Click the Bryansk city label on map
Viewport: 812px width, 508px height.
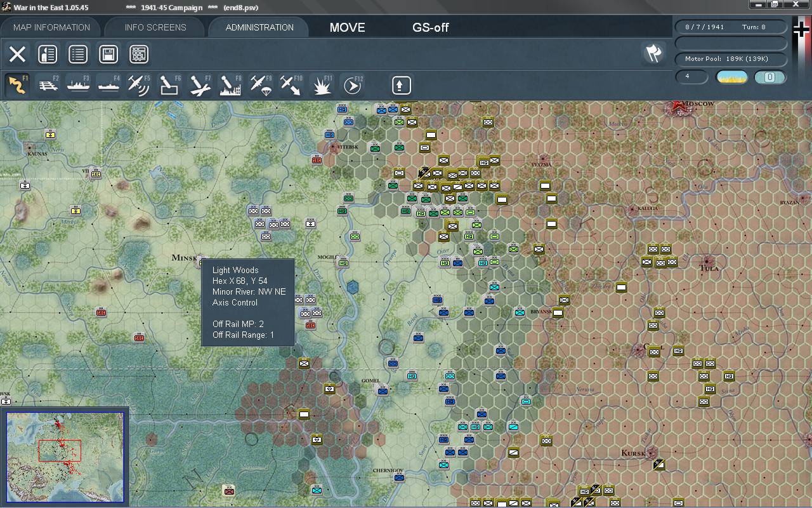tap(541, 312)
